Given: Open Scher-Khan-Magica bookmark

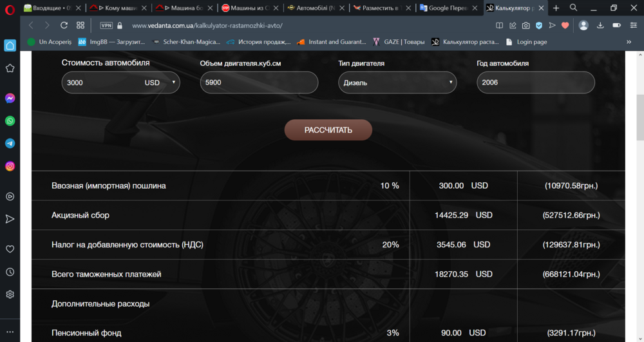Looking at the screenshot, I should 185,42.
